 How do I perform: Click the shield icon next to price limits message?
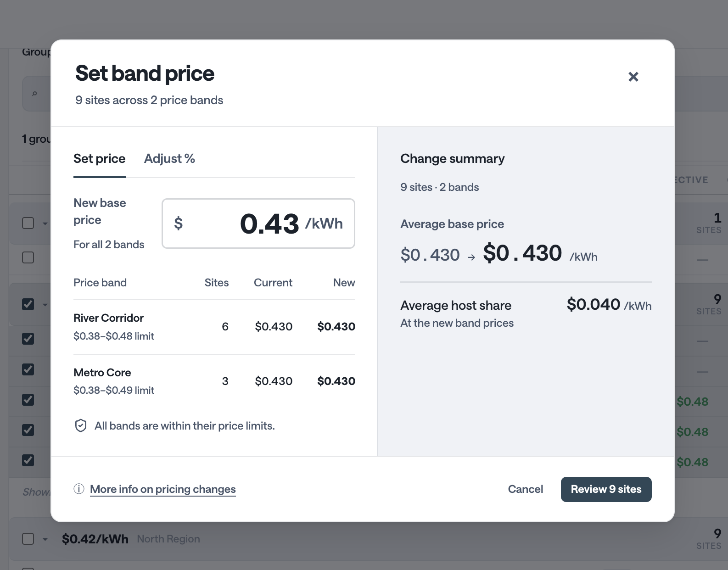[81, 426]
